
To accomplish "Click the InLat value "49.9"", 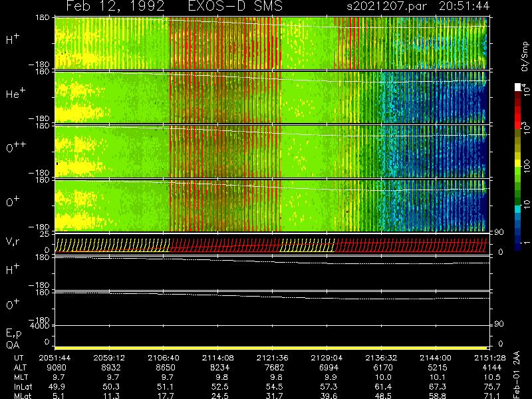I will click(57, 387).
